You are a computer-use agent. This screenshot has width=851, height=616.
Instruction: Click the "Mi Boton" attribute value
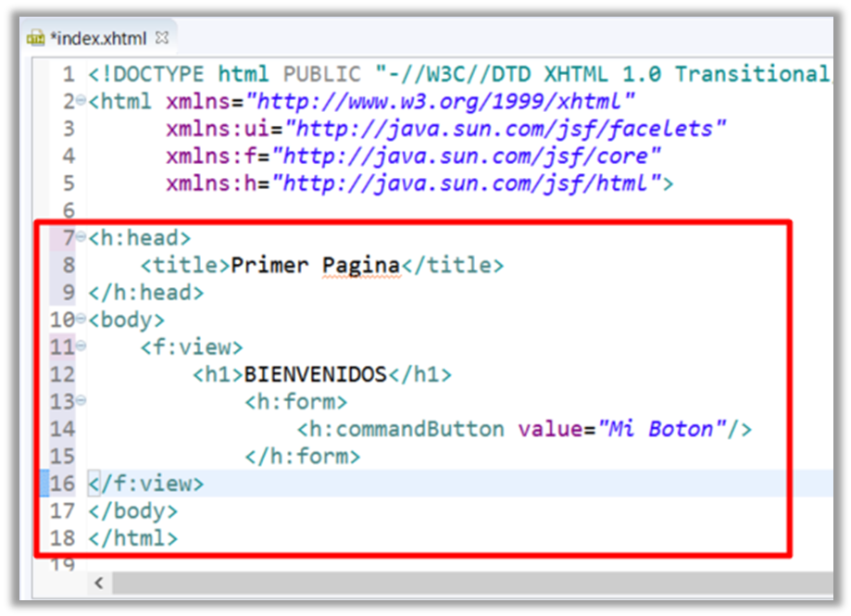(661, 429)
